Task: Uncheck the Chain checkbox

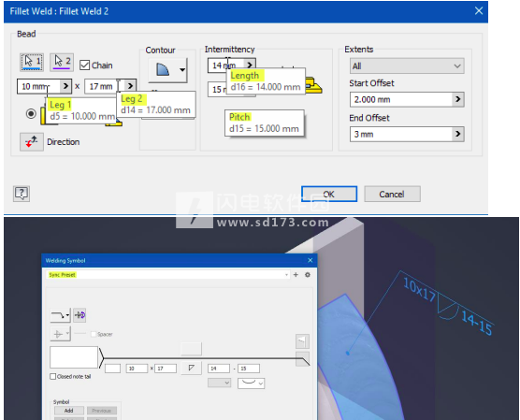Action: (84, 65)
